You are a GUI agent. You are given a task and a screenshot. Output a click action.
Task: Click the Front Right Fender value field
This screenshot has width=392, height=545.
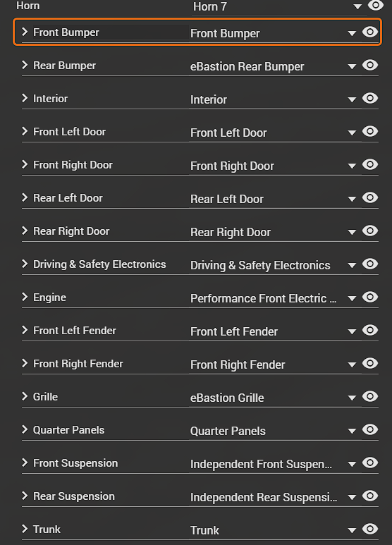pos(273,365)
